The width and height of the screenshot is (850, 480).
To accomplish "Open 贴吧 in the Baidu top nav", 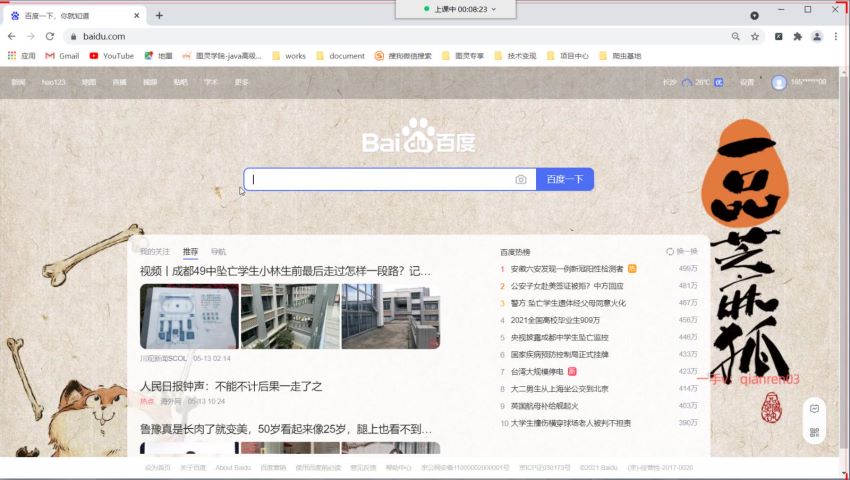I will [x=181, y=82].
